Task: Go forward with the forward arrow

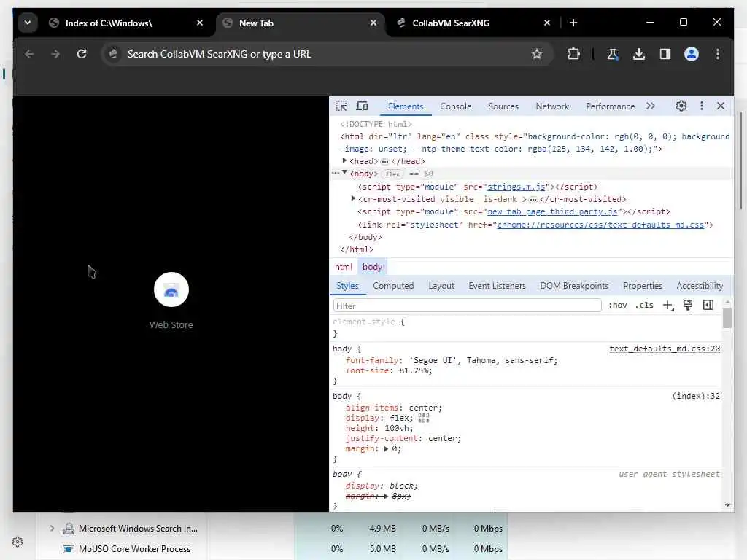Action: pos(55,54)
